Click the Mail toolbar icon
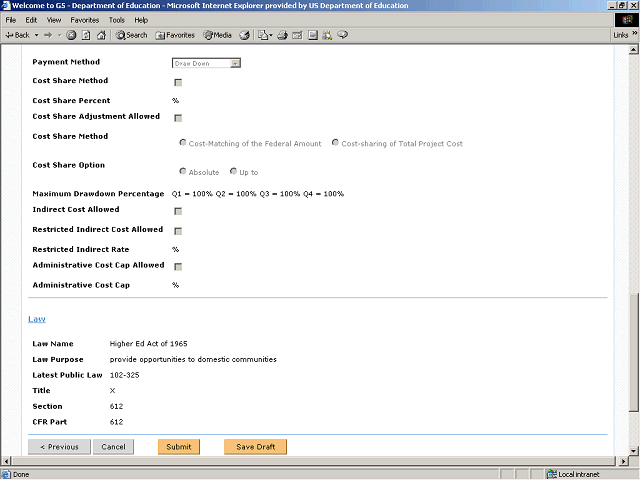 click(x=262, y=35)
